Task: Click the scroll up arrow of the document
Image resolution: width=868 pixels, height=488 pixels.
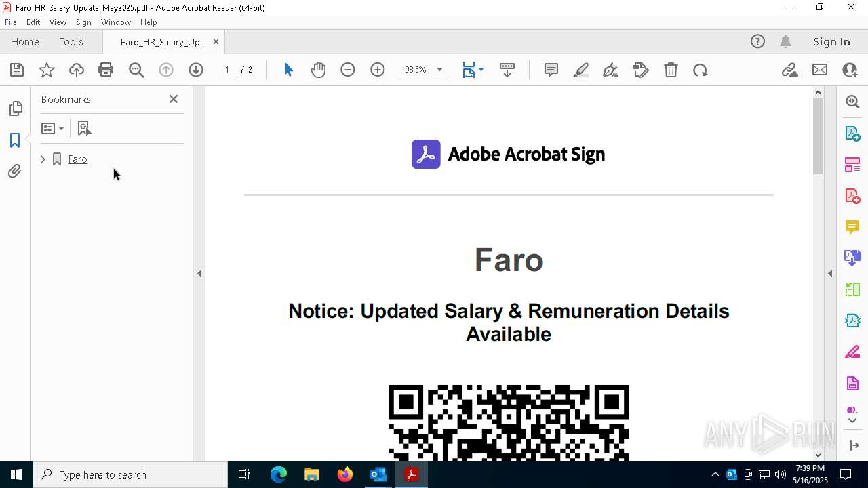Action: click(818, 92)
